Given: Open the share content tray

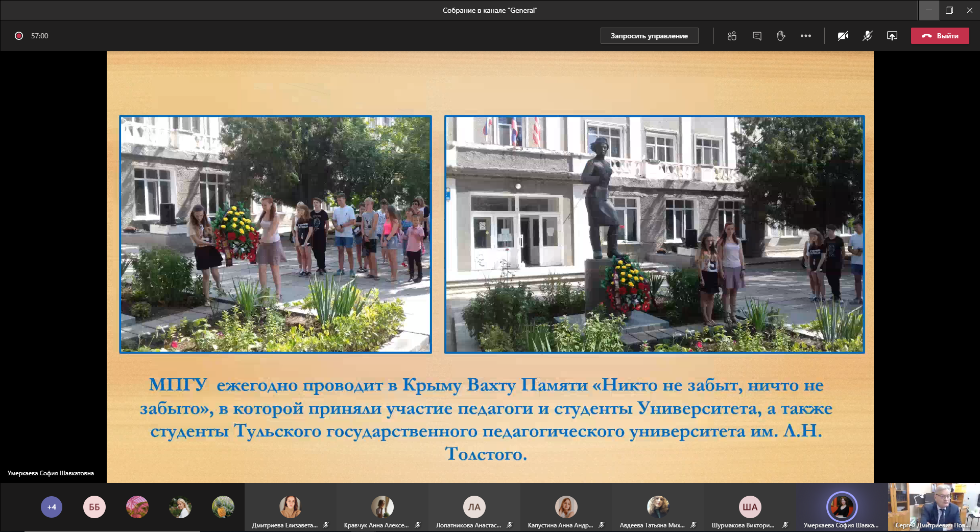Looking at the screenshot, I should pos(892,36).
